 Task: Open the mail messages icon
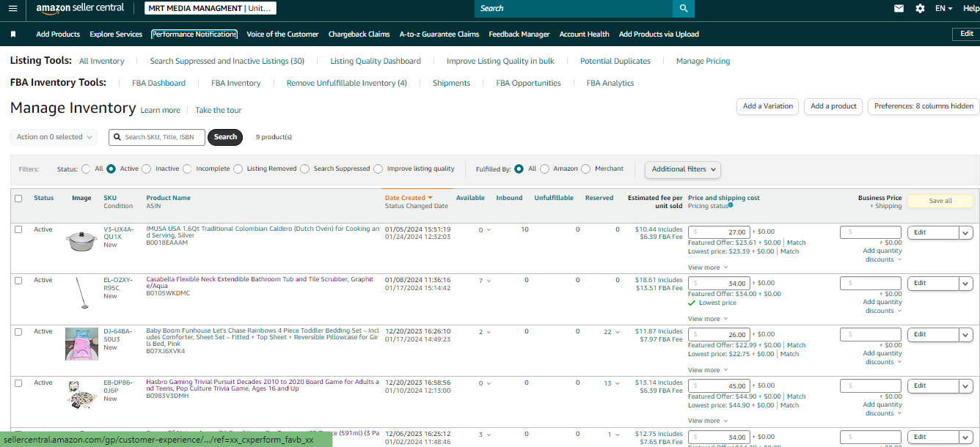point(899,8)
